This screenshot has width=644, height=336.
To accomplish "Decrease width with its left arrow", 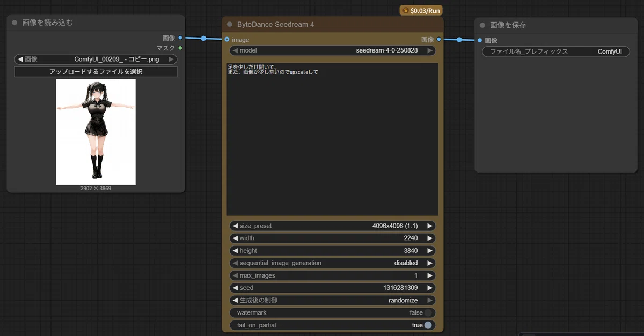I will [235, 238].
